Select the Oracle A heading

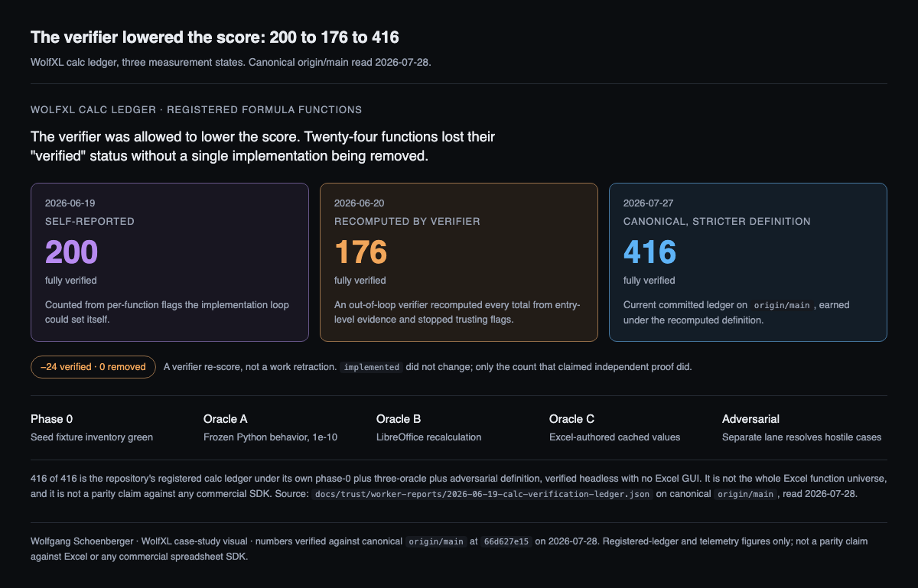tap(226, 419)
